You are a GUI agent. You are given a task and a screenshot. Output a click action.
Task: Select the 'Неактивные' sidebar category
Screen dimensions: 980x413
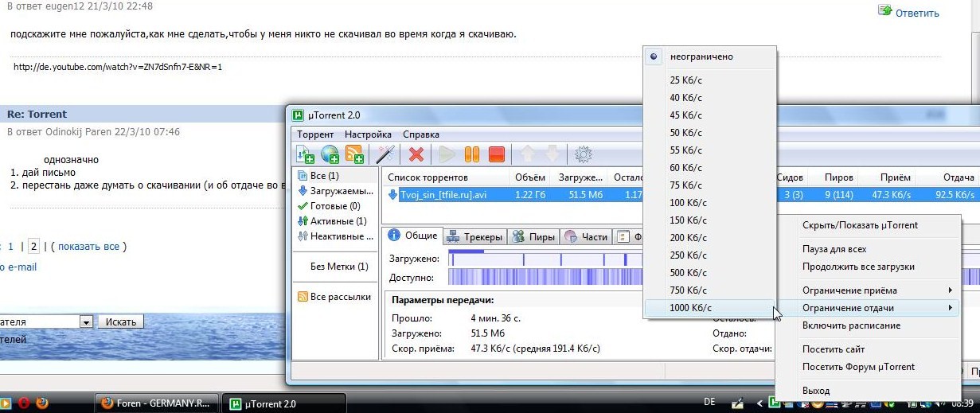point(335,236)
